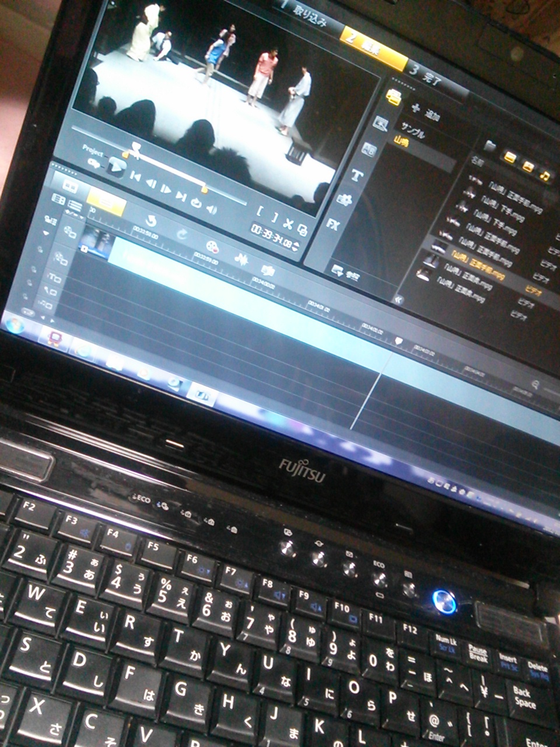The height and width of the screenshot is (747, 560).
Task: Select the サンプル library folder
Action: click(413, 131)
